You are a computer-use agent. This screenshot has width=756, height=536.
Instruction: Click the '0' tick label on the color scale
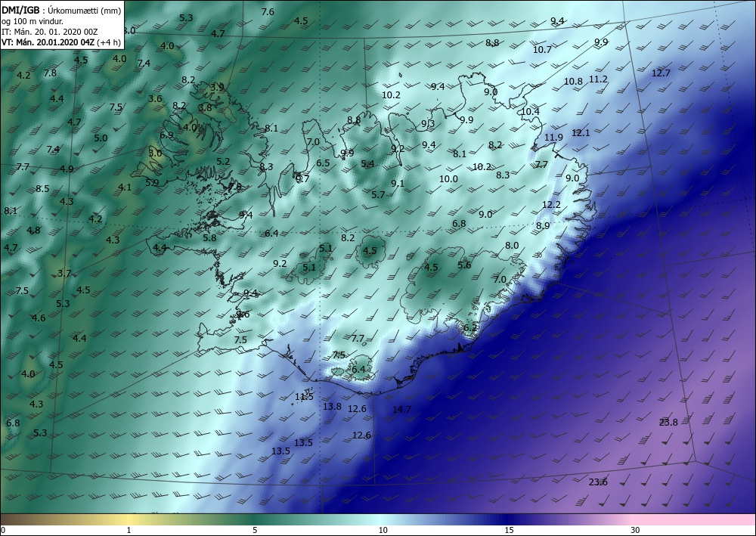click(3, 530)
